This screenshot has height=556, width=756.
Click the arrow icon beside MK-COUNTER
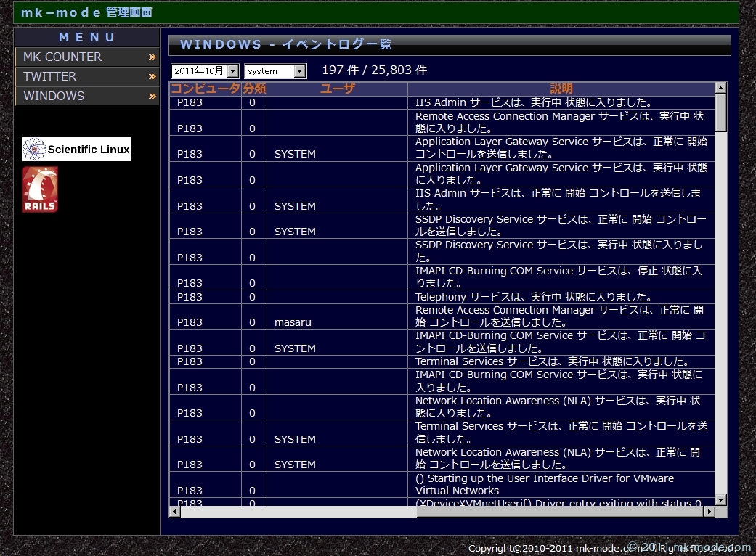click(x=153, y=57)
